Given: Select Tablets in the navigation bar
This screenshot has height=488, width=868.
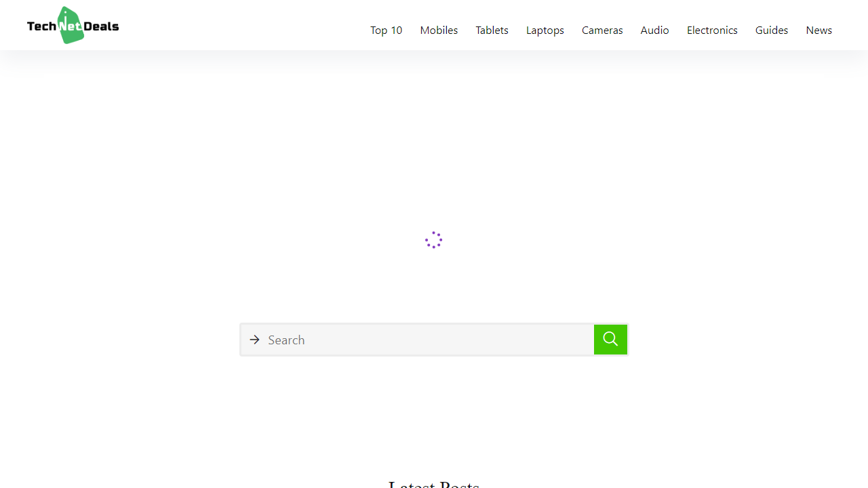Looking at the screenshot, I should [492, 30].
